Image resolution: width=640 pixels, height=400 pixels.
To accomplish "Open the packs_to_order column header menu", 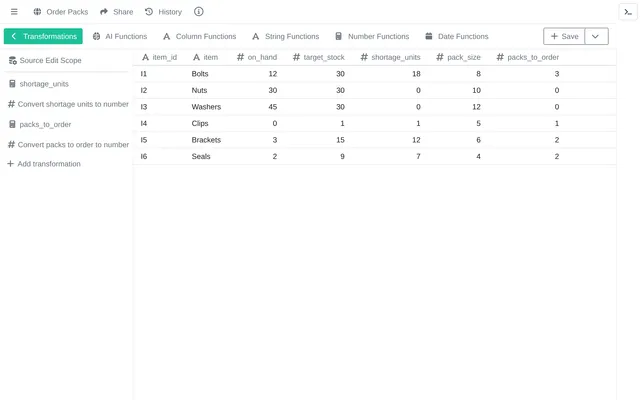I will [x=528, y=57].
